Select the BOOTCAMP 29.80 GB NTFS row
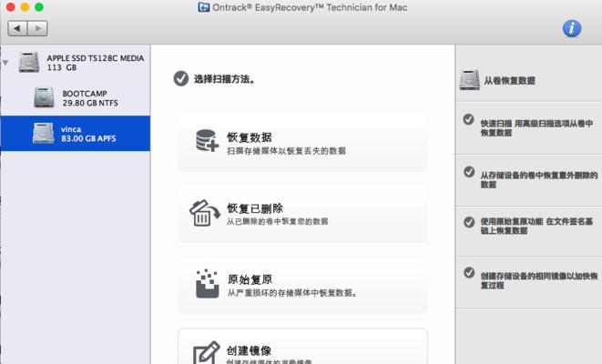Image resolution: width=602 pixels, height=364 pixels. [x=76, y=97]
